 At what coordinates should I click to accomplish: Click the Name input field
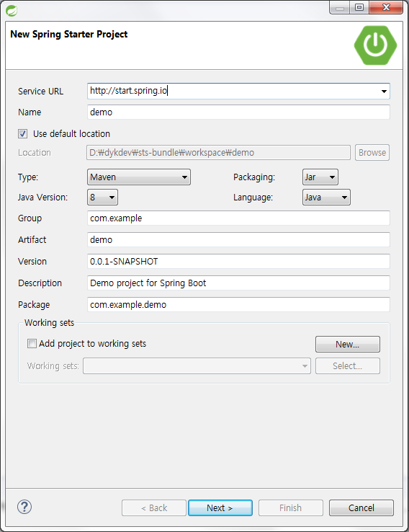(x=238, y=112)
